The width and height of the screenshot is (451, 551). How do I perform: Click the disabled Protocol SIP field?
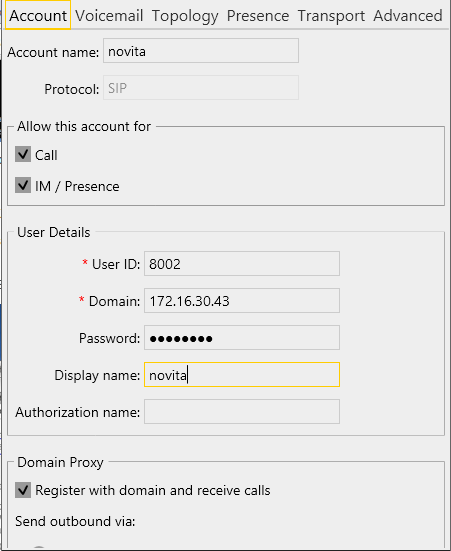201,87
